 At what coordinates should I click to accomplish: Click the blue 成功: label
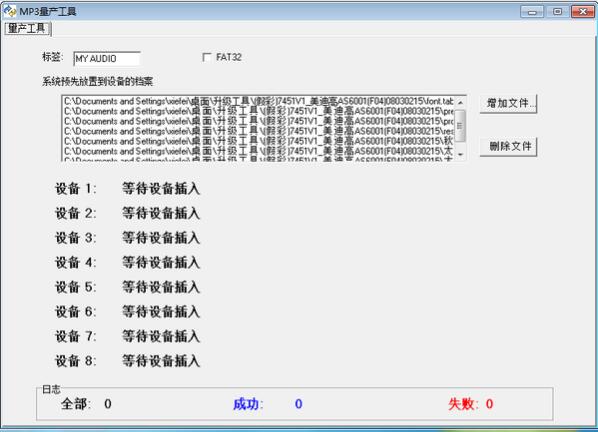coord(248,404)
